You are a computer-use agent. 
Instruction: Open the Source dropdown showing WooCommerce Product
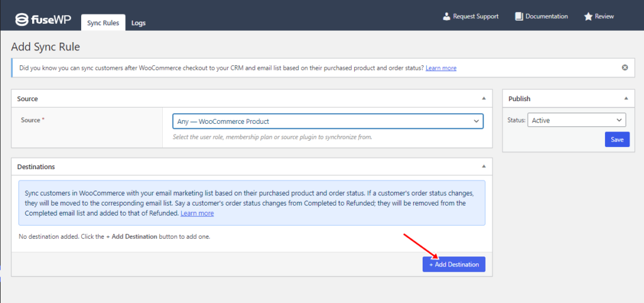[328, 121]
